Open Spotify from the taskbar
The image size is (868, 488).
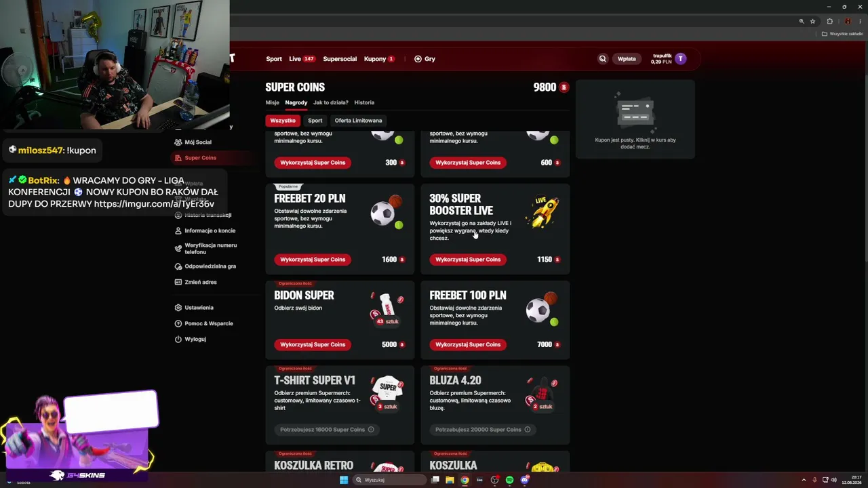[509, 480]
